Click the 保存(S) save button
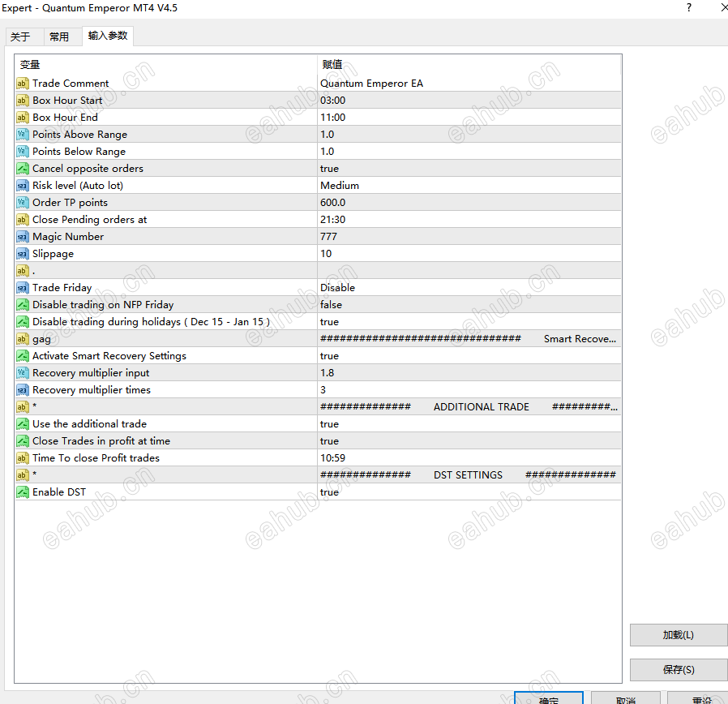 679,670
